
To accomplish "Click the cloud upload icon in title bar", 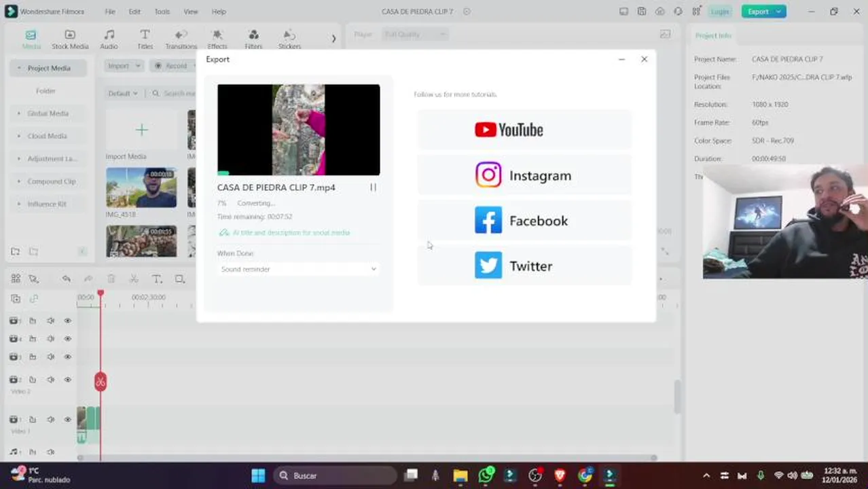I will click(x=660, y=12).
